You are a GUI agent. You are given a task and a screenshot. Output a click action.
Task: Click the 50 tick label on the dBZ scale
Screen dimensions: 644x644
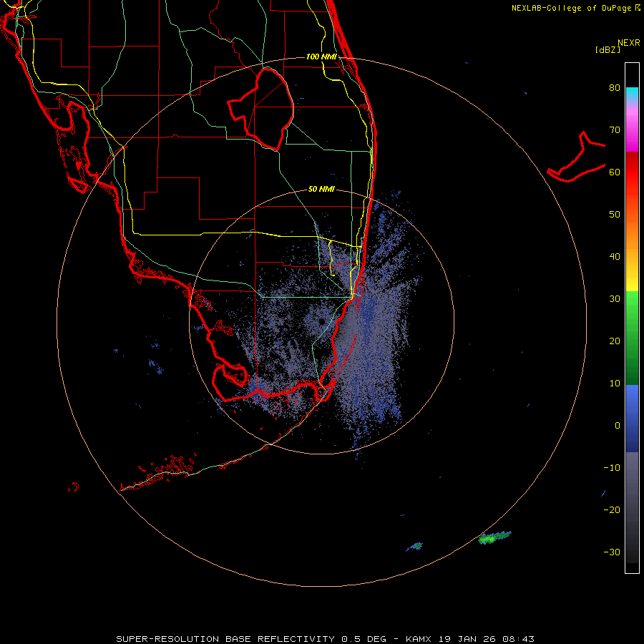[x=615, y=215]
